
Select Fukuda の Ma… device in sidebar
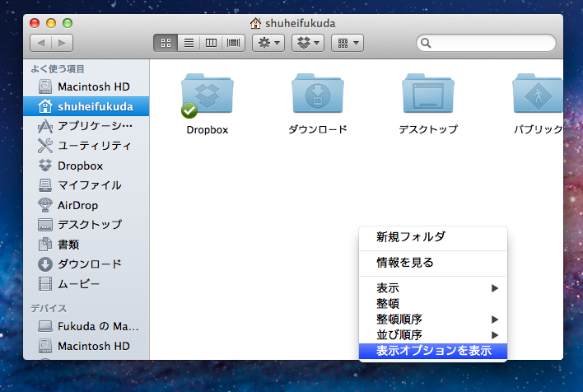tap(86, 326)
